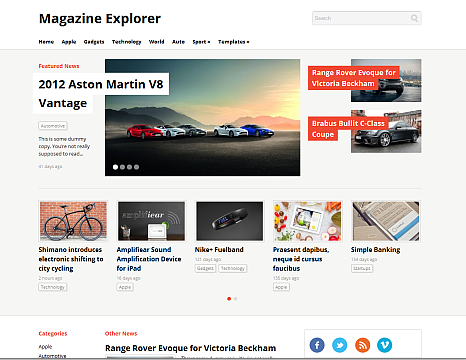Image resolution: width=466 pixels, height=360 pixels.
Task: Open Range Rover Evoque headline in Other News
Action: 190,348
